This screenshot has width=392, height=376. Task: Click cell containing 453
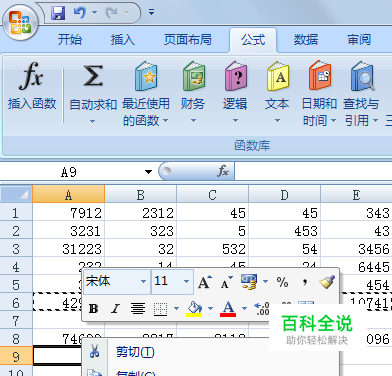(285, 231)
